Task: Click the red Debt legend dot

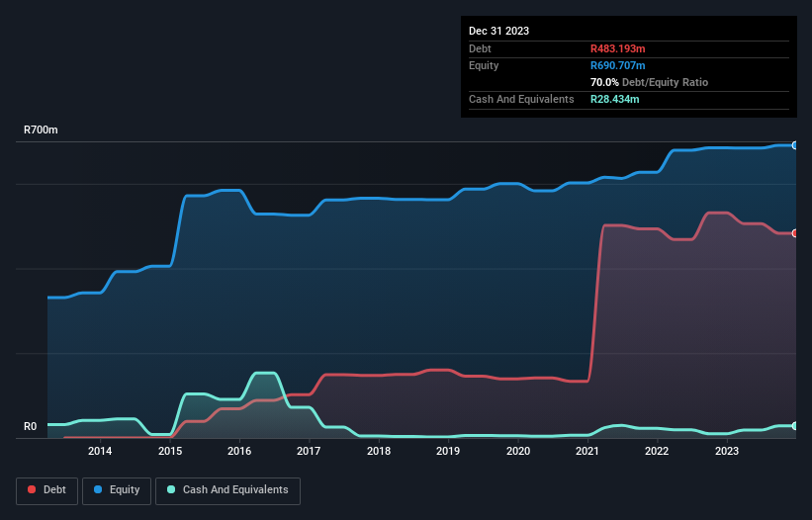Action: tap(32, 489)
